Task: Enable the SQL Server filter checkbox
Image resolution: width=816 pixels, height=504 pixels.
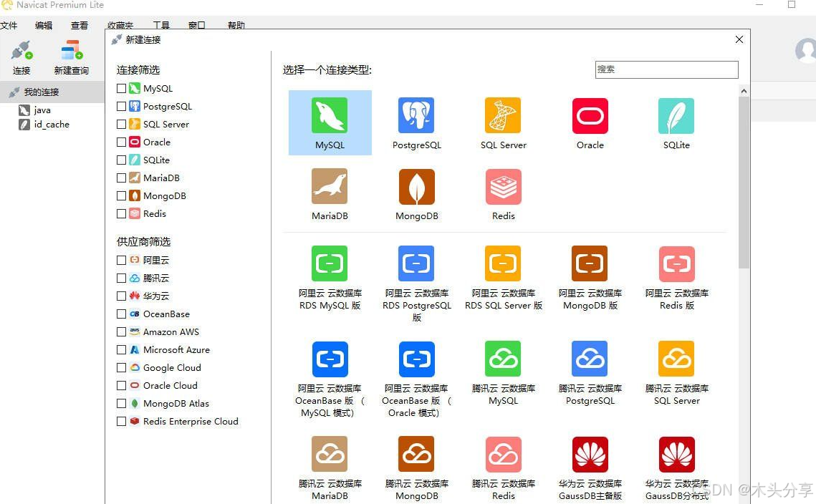Action: tap(121, 125)
